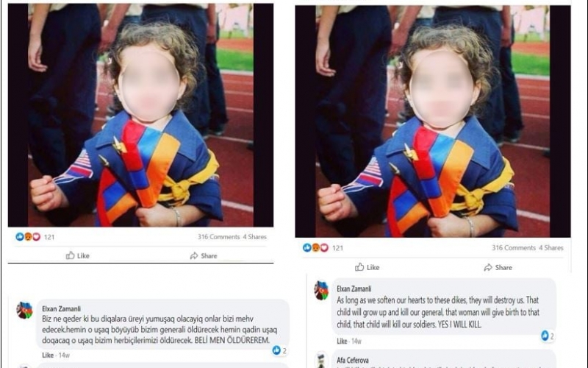Click the Like thumbs-up icon under left post
This screenshot has width=588, height=368.
[x=70, y=255]
